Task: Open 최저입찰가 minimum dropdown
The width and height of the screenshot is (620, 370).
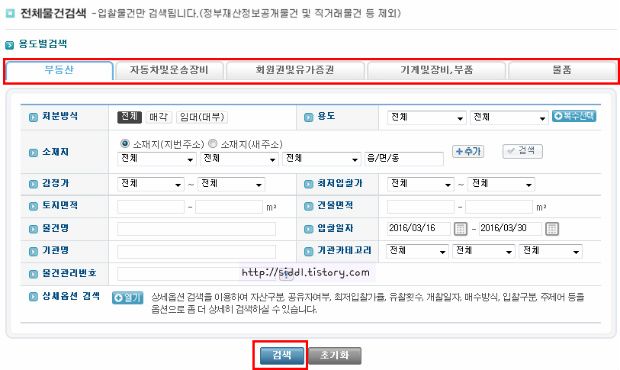Action: coord(420,184)
